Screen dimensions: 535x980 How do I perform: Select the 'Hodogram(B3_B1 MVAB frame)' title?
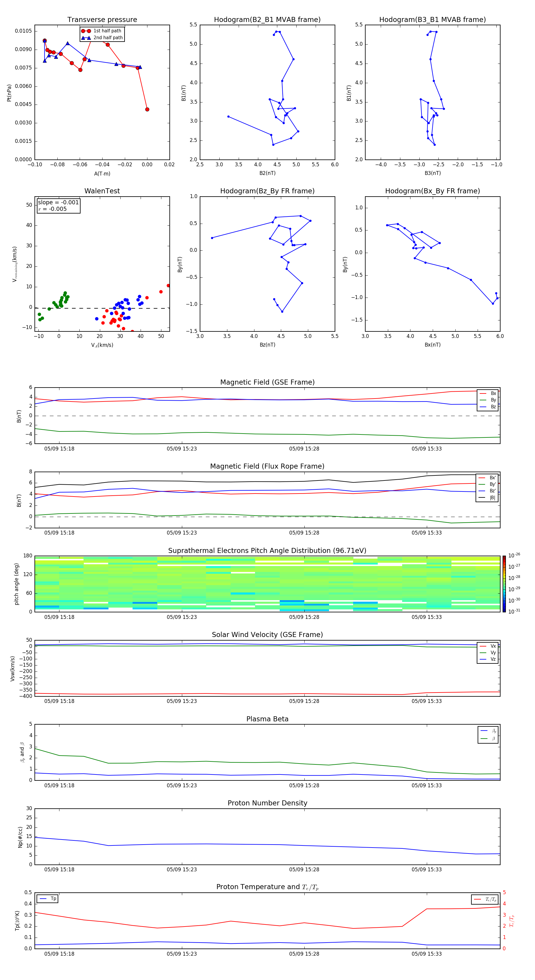coord(432,20)
